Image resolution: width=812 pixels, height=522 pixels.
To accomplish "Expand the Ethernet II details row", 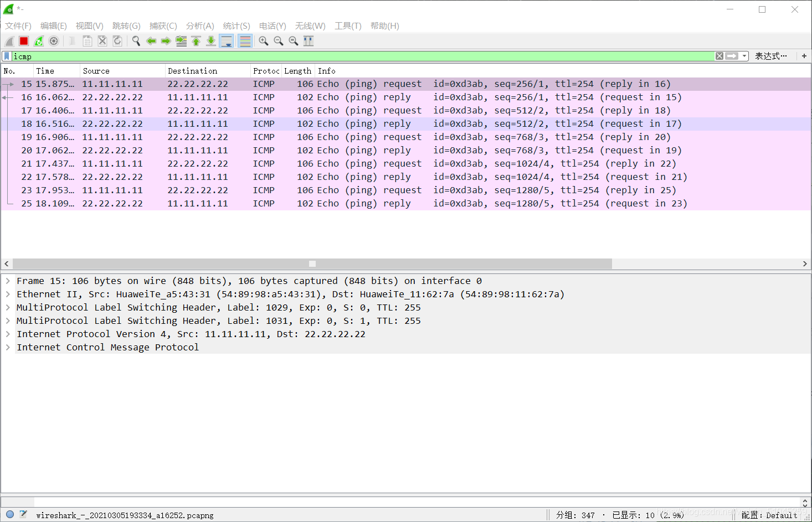I will (x=8, y=294).
